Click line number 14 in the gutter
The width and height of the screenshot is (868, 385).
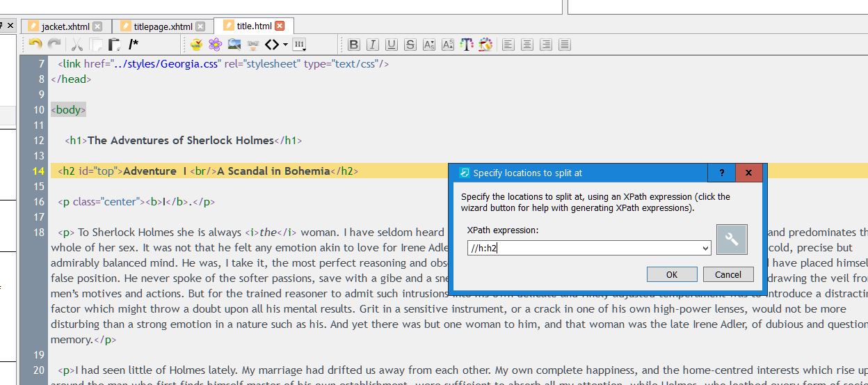point(38,171)
